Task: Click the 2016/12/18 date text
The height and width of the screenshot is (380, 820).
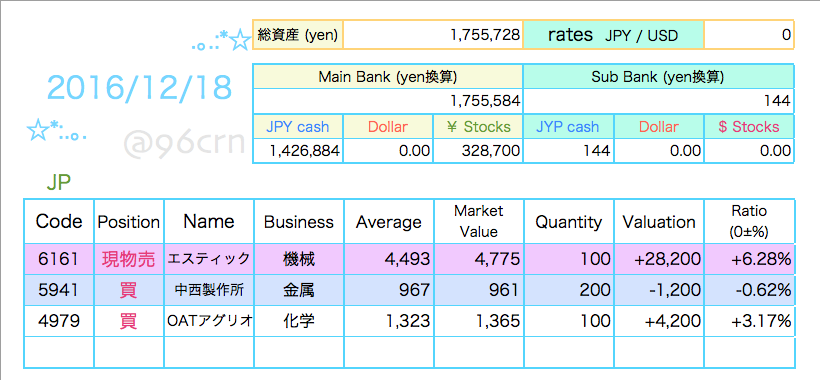Action: pyautogui.click(x=139, y=88)
